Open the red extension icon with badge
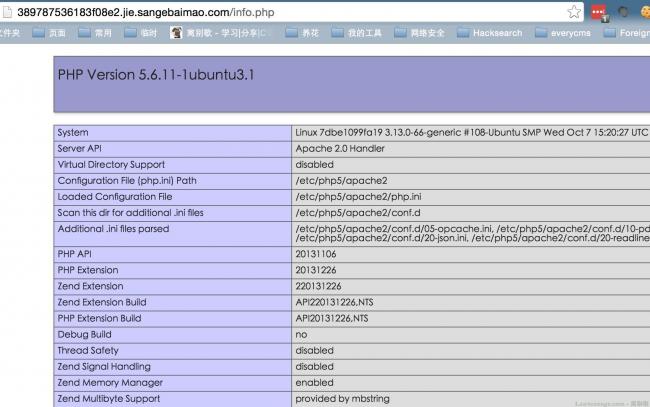This screenshot has width=650, height=407. (599, 12)
